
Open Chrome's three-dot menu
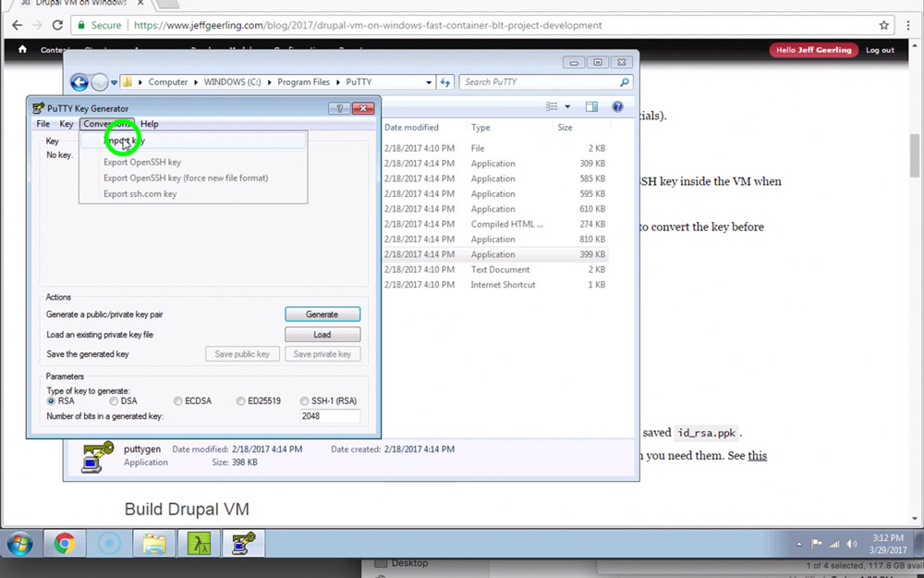click(908, 25)
